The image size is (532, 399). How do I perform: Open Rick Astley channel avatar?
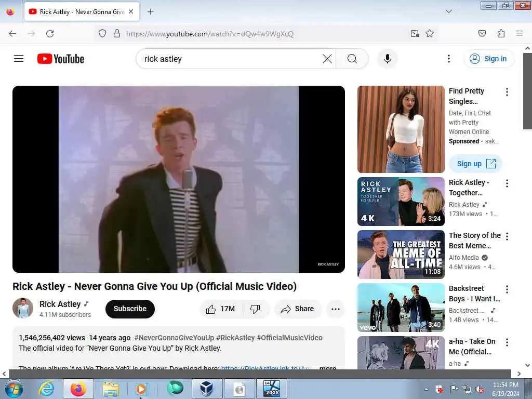tap(23, 308)
